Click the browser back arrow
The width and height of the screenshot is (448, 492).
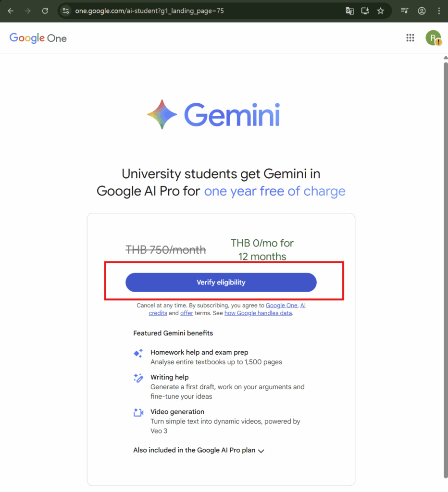[11, 11]
